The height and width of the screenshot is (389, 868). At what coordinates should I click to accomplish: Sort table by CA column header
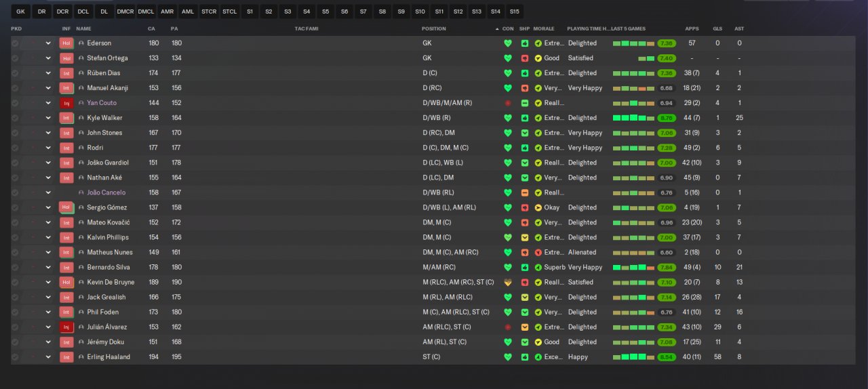tap(151, 29)
